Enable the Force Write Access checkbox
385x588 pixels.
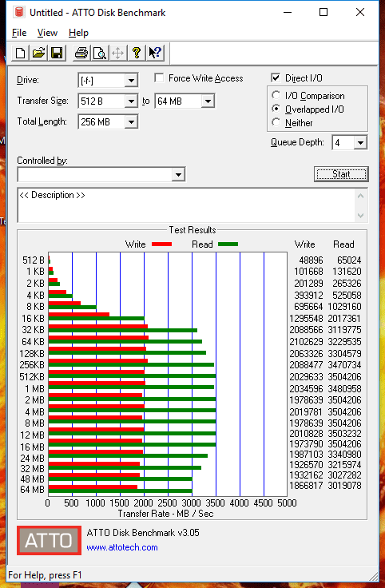(159, 78)
